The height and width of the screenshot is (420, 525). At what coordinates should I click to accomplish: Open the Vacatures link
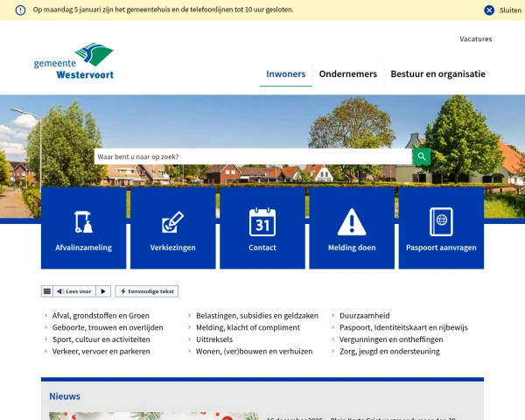(x=476, y=39)
